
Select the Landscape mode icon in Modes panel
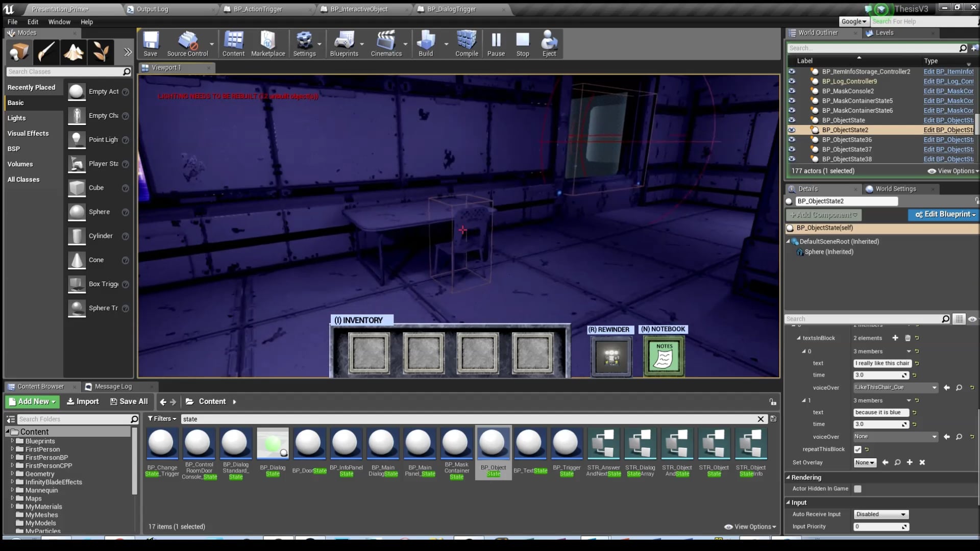73,52
